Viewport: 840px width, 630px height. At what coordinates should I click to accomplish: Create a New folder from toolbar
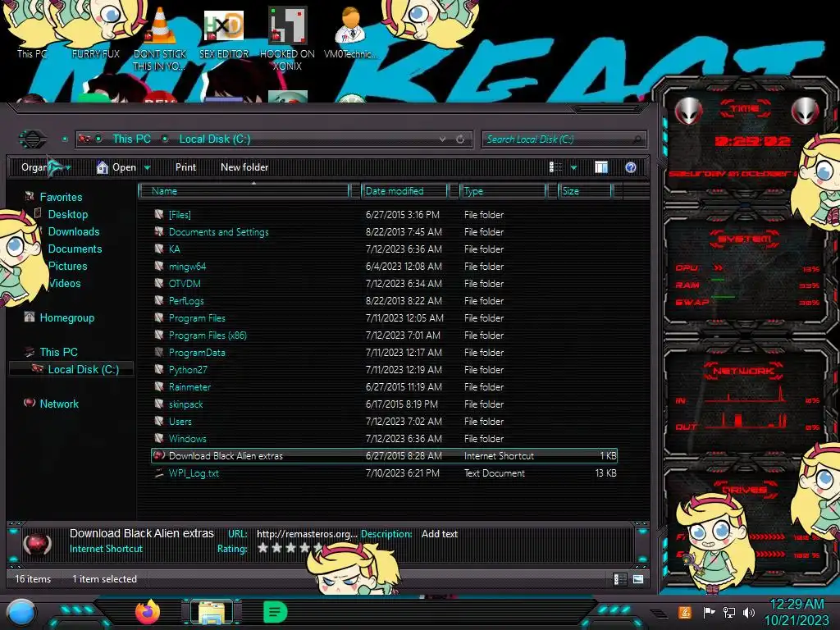tap(244, 167)
